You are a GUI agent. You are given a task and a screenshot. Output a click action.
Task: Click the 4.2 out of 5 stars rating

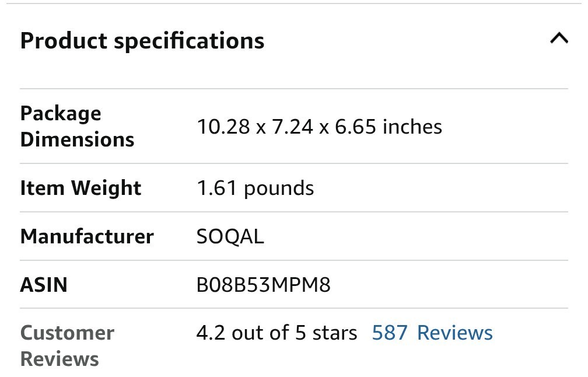pos(276,333)
